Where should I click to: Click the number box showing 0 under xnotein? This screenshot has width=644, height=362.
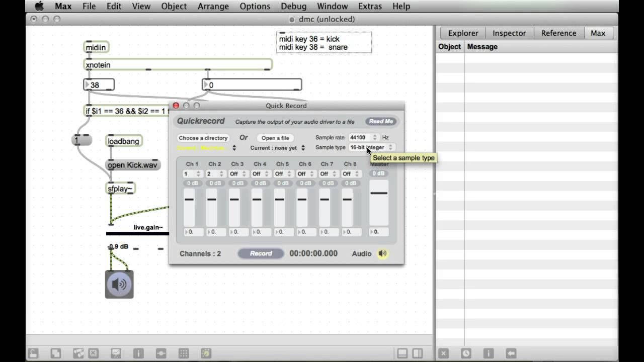click(x=252, y=85)
